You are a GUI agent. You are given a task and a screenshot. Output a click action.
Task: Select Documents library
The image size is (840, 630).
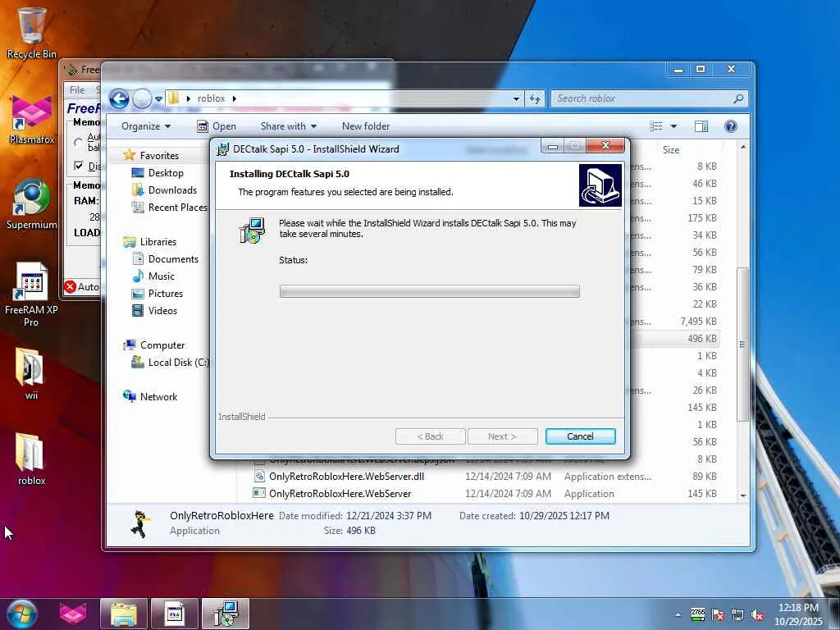tap(173, 259)
